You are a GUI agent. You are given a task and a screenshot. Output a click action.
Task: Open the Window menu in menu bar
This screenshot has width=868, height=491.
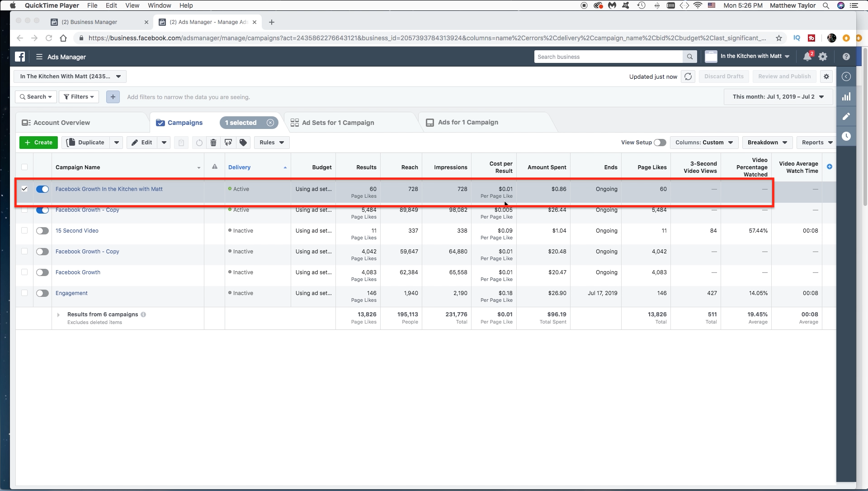[x=159, y=5]
